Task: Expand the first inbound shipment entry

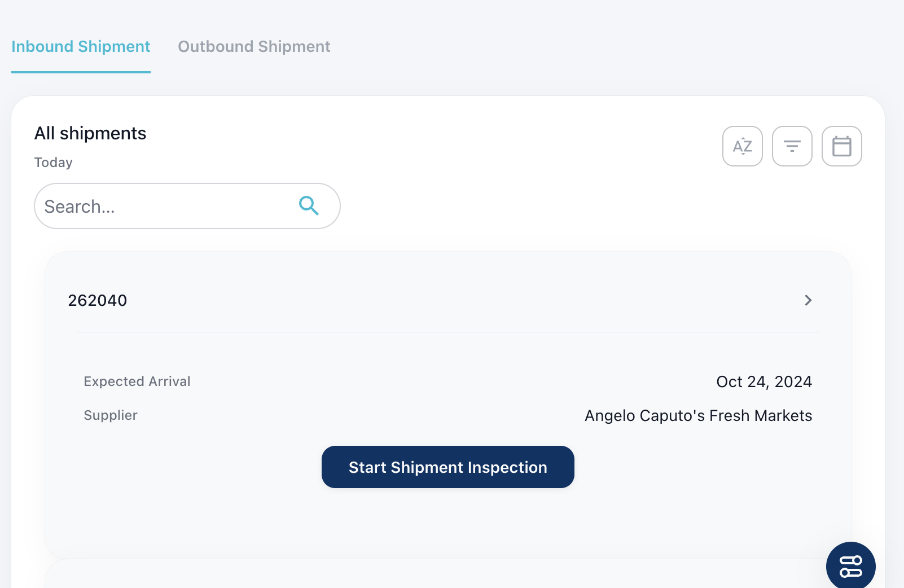Action: (x=808, y=300)
